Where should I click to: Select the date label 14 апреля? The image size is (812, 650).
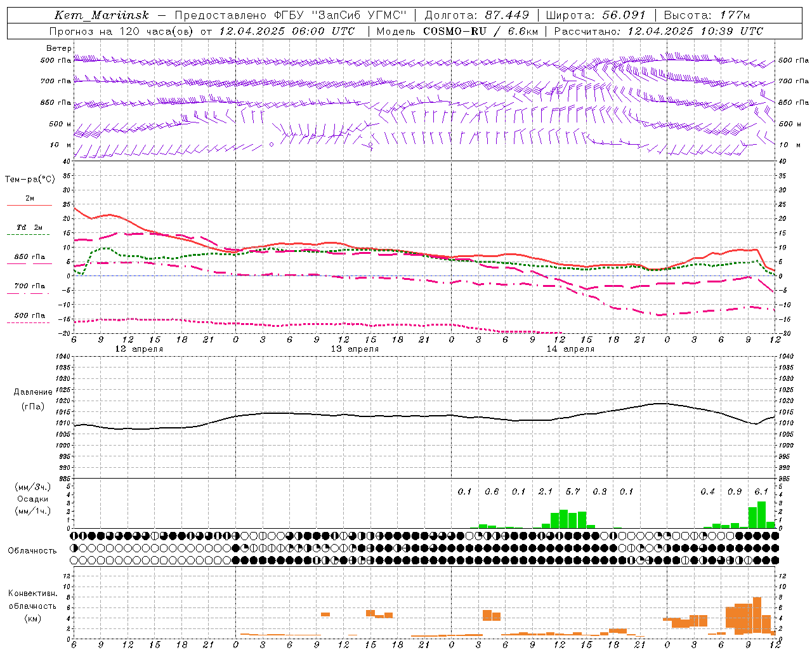click(x=570, y=349)
